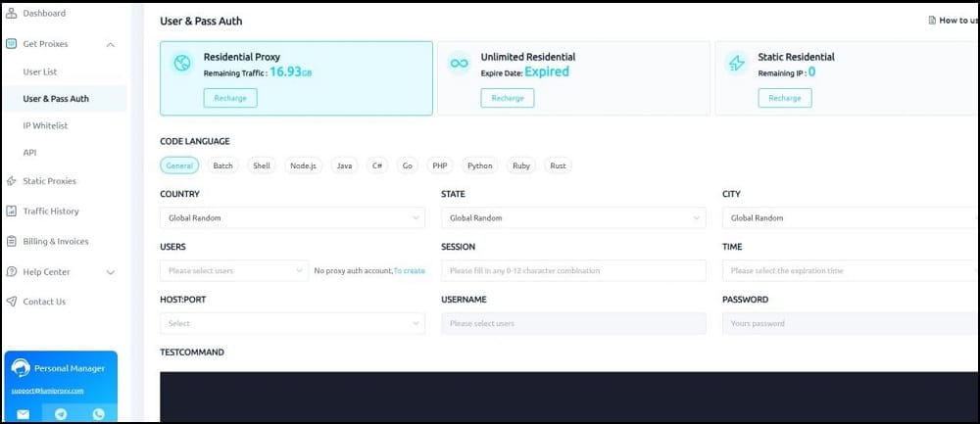
Task: Click the How to use document icon
Action: (x=932, y=20)
